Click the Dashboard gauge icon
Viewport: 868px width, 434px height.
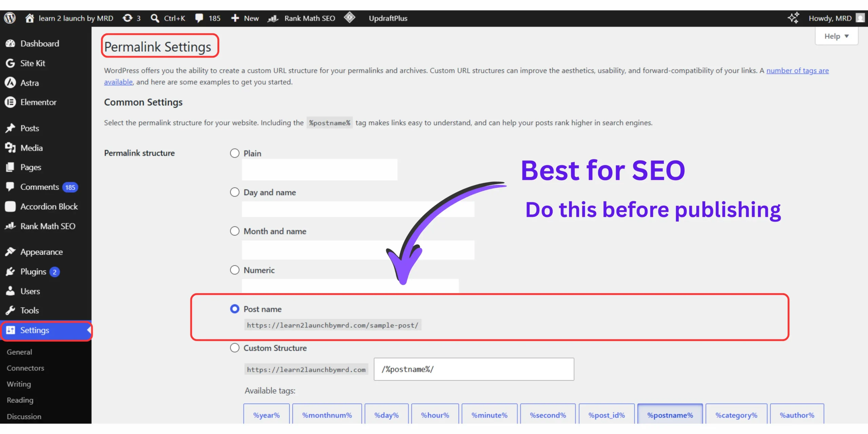coord(10,43)
